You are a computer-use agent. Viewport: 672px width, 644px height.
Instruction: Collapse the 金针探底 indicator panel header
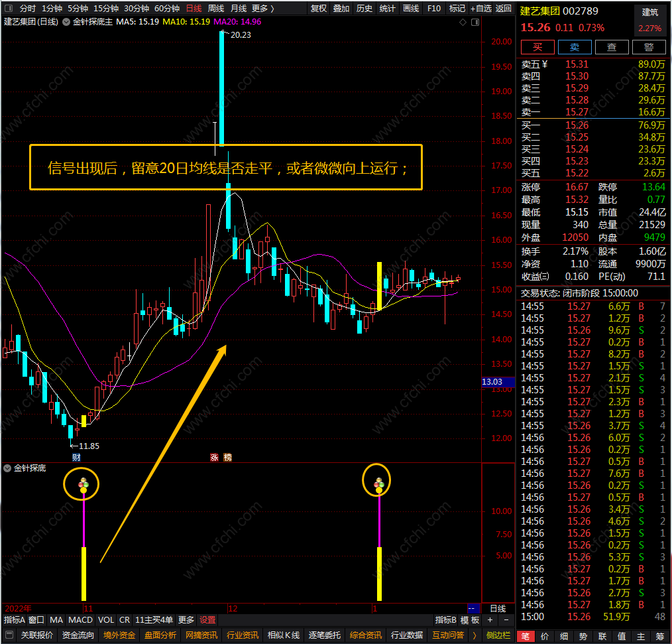[7, 468]
